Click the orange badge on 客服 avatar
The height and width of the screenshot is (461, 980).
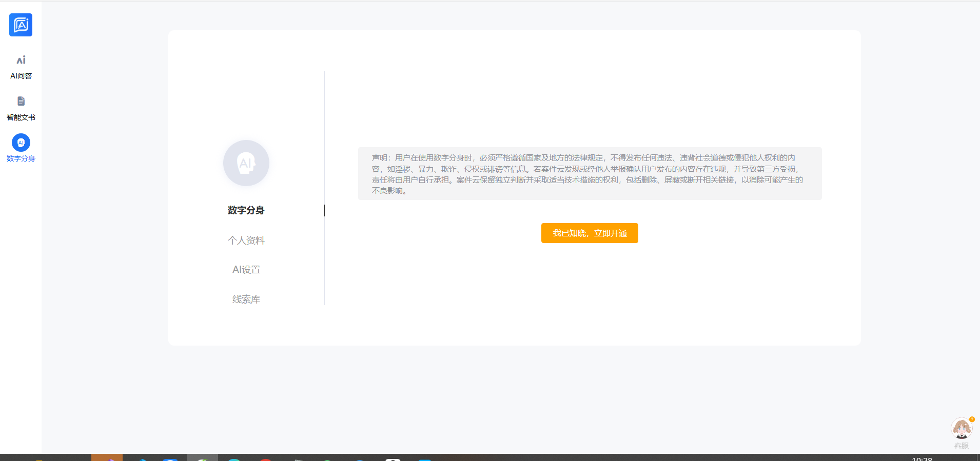972,419
